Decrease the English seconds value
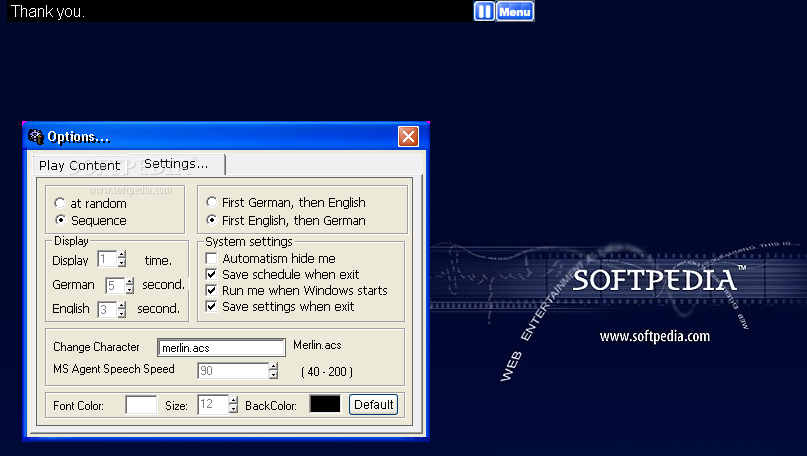 pyautogui.click(x=121, y=313)
